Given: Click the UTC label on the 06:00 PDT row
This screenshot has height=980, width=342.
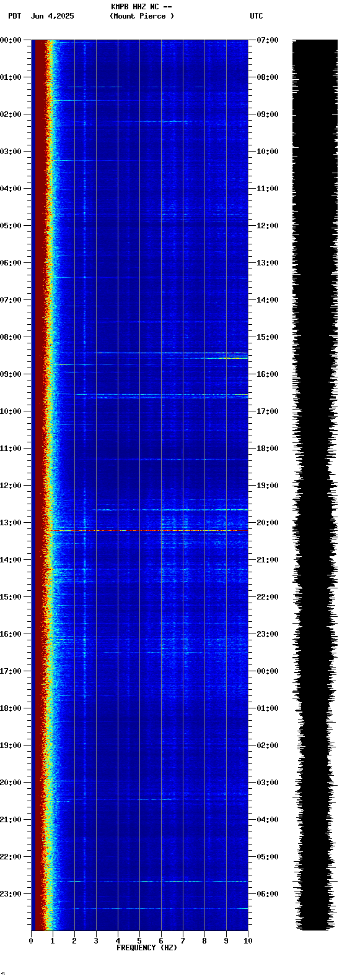Looking at the screenshot, I should [x=267, y=263].
